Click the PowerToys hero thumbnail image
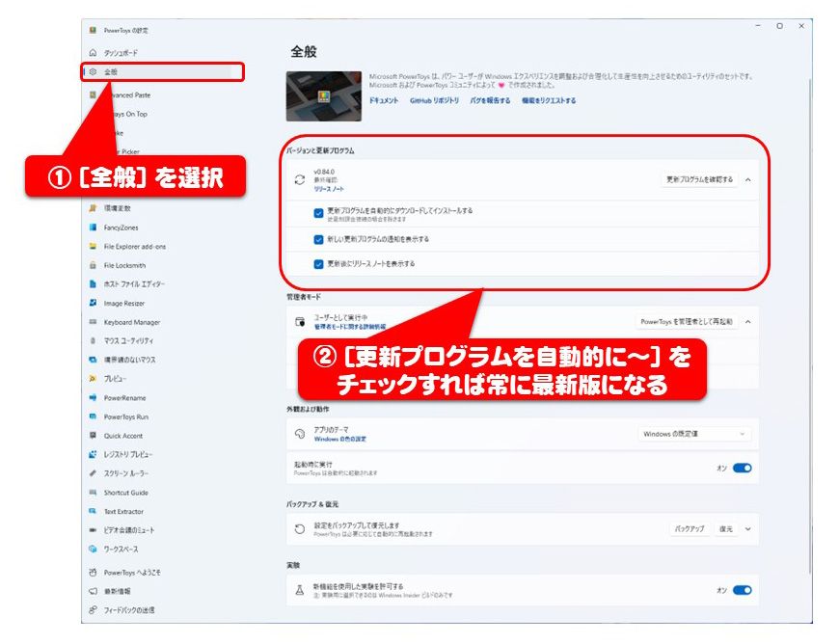Image resolution: width=839 pixels, height=644 pixels. pyautogui.click(x=324, y=96)
